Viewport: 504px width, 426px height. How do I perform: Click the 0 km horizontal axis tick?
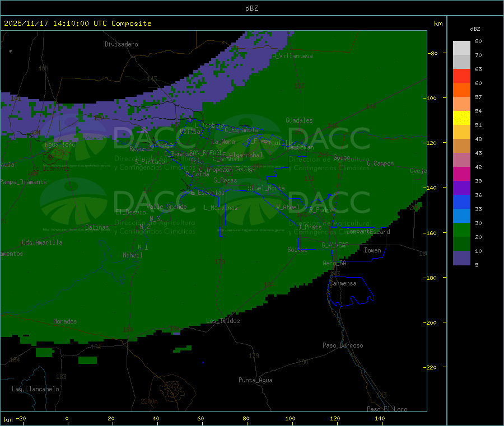[x=67, y=418]
